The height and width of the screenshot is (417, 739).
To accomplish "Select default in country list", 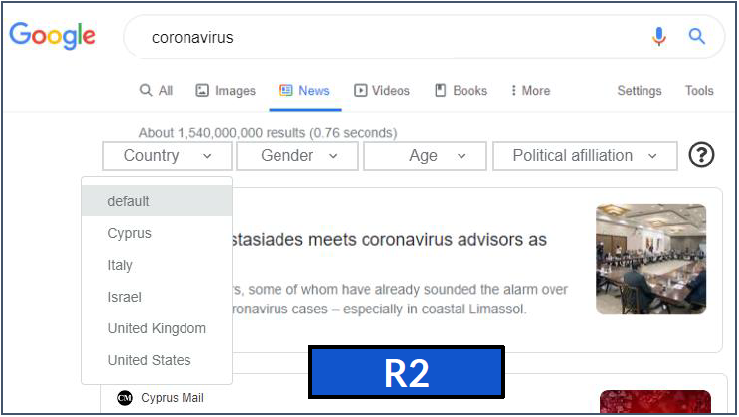I will (x=157, y=201).
